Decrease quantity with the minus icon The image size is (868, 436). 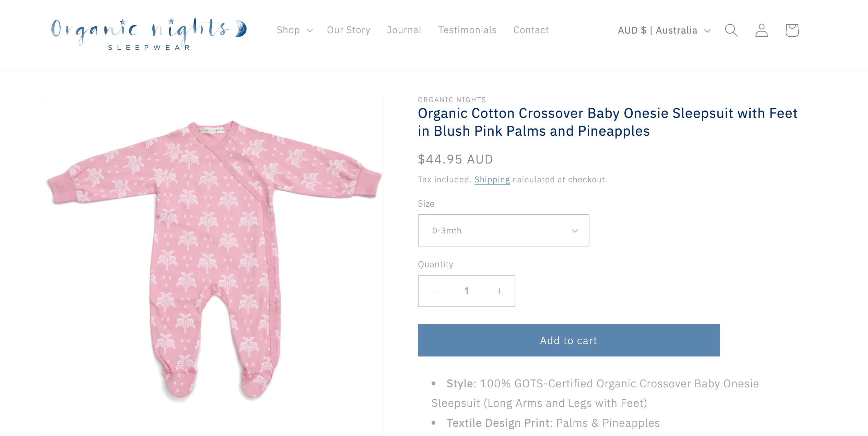[434, 291]
